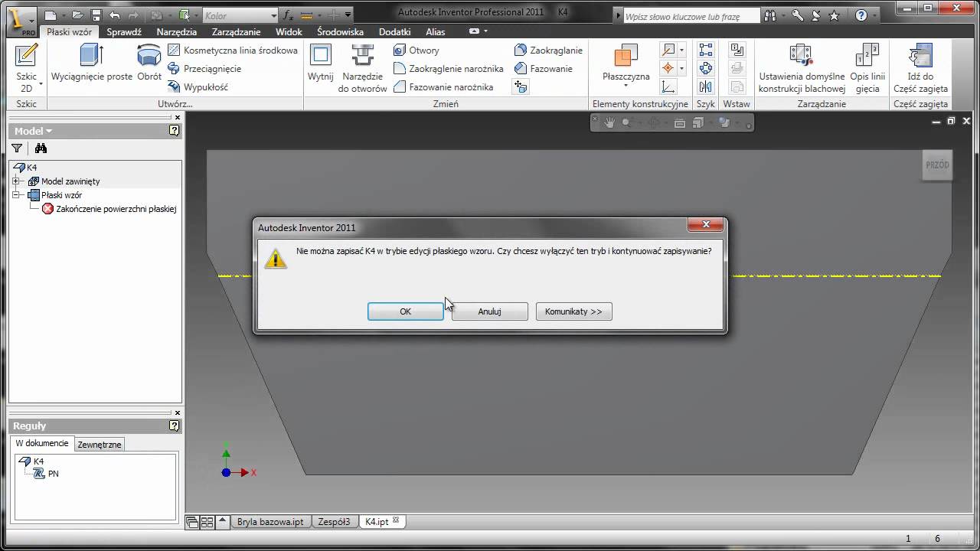Select the Płaszczyzna work plane tool
The height and width of the screenshot is (551, 980).
626,64
